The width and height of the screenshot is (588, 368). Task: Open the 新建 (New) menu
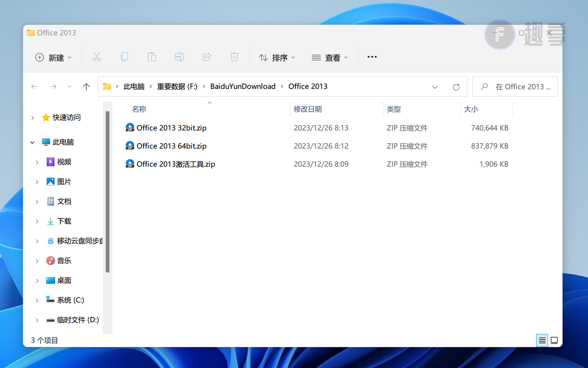(x=53, y=58)
